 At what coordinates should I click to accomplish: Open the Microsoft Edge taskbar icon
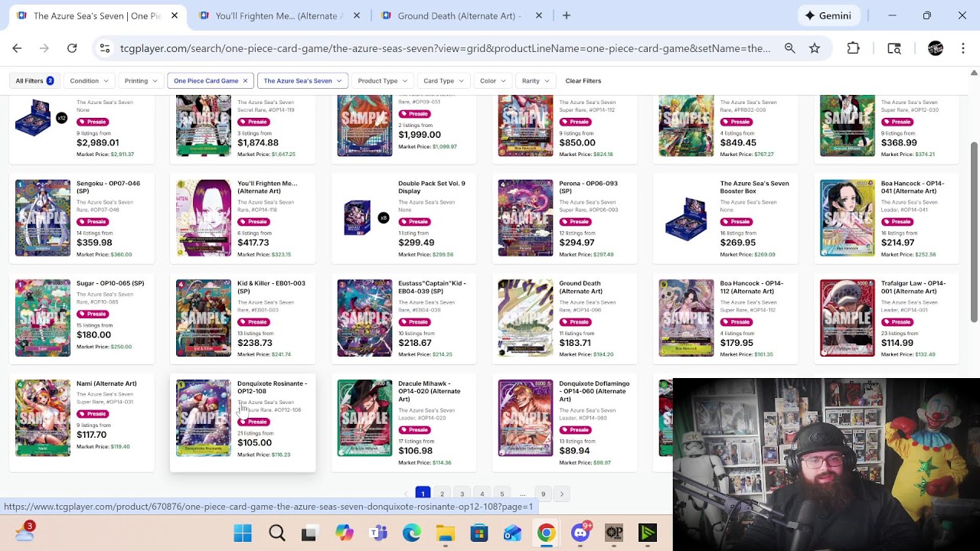pyautogui.click(x=411, y=533)
